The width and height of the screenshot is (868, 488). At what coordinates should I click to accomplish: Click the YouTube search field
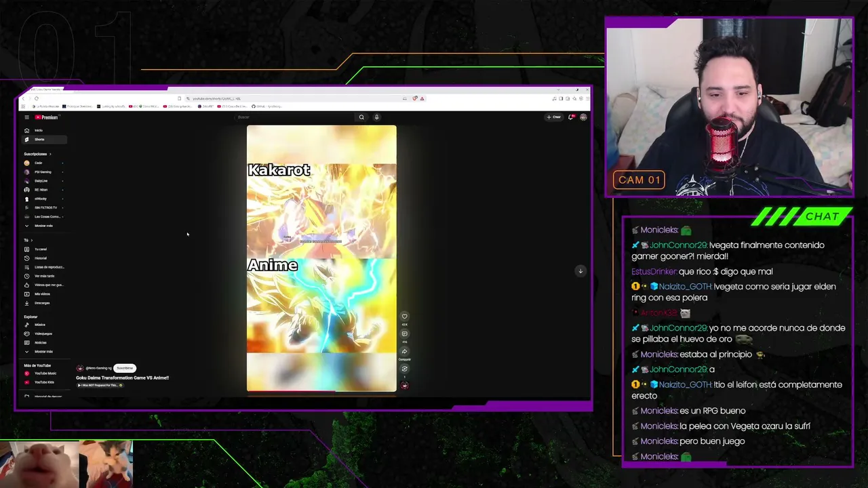(x=294, y=117)
